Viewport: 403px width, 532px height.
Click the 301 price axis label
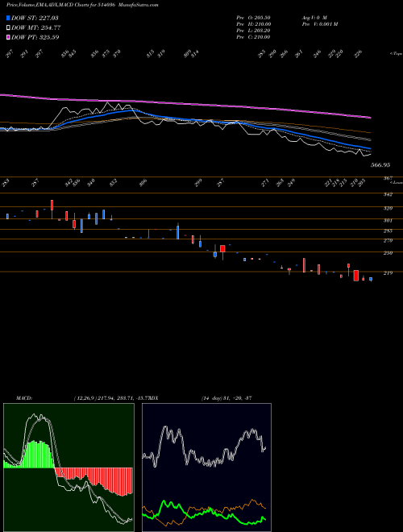[x=388, y=221]
